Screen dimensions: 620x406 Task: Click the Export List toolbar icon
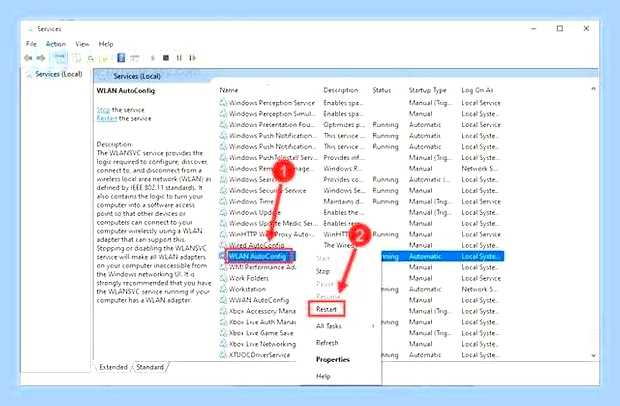coord(104,59)
